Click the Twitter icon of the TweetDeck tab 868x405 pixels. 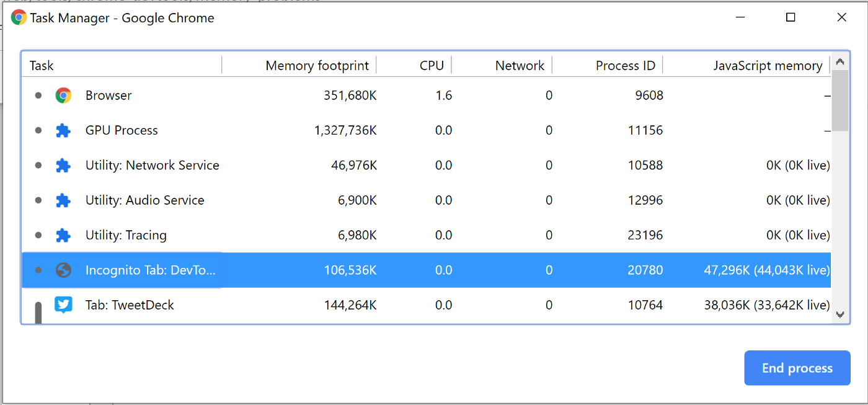click(63, 305)
